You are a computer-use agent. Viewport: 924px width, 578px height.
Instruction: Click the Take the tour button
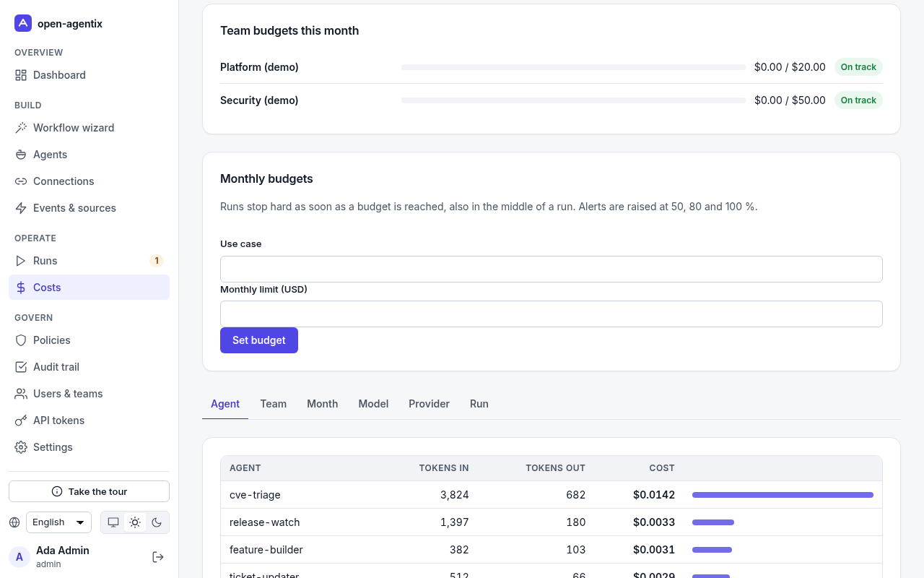tap(89, 491)
